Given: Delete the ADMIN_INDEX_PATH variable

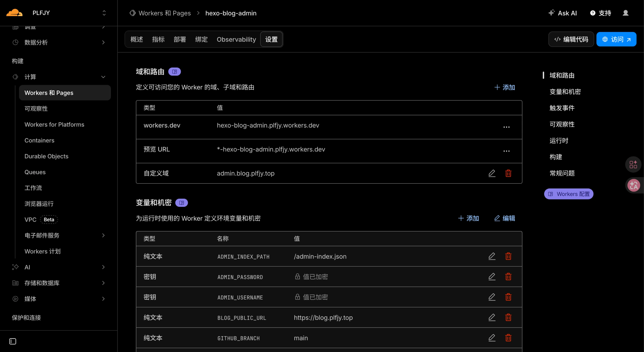Looking at the screenshot, I should point(508,256).
